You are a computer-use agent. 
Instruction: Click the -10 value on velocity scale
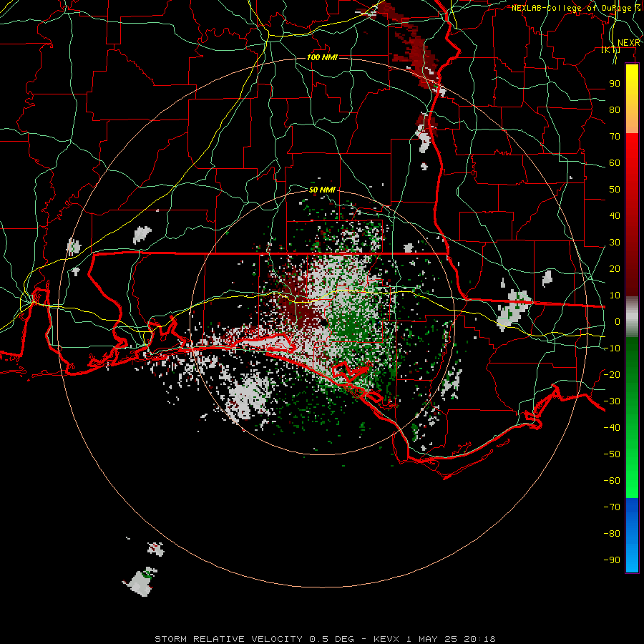[612, 348]
